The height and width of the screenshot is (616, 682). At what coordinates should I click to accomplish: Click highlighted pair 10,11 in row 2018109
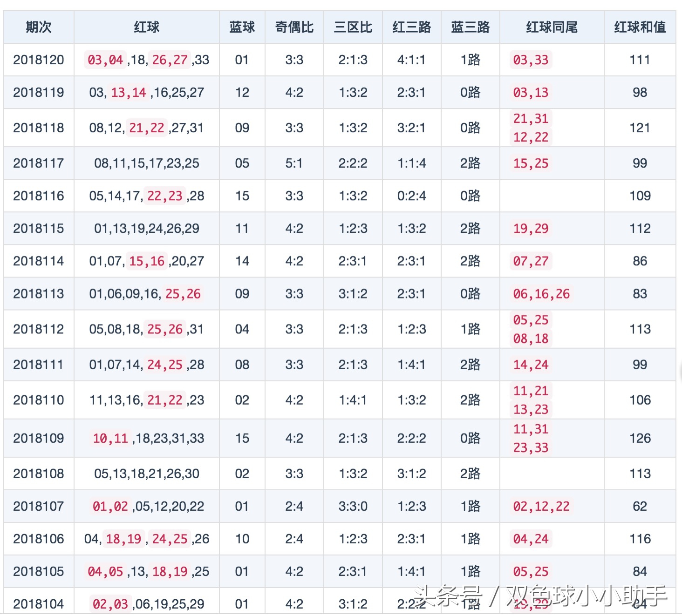point(110,438)
